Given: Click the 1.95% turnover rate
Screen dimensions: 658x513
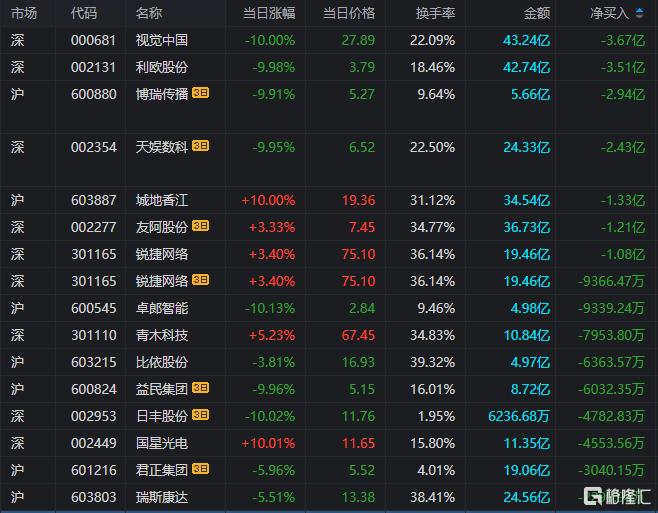Looking at the screenshot, I should tap(436, 416).
